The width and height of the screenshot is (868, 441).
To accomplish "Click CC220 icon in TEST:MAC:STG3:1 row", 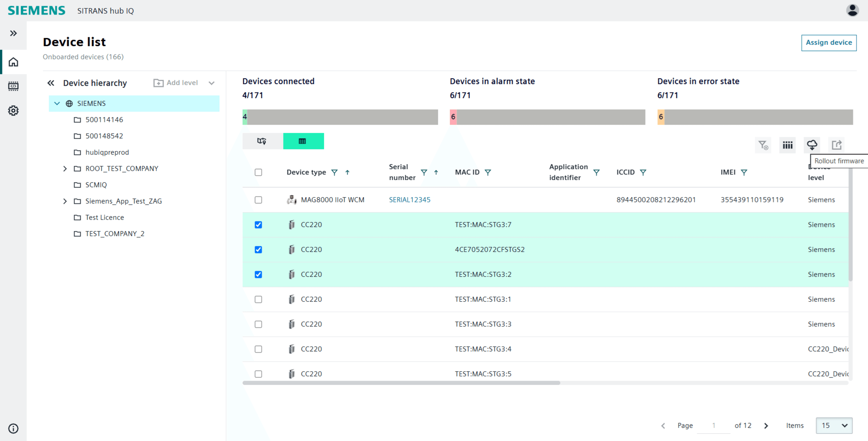I will [x=292, y=299].
